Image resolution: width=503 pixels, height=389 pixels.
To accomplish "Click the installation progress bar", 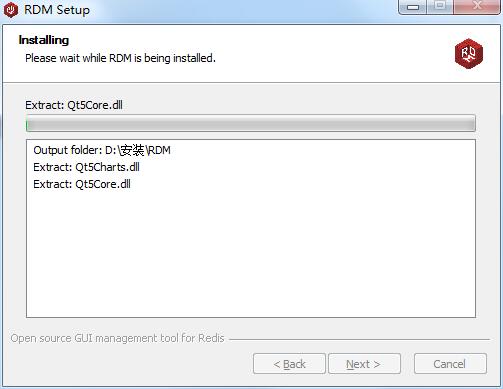I will [x=251, y=123].
